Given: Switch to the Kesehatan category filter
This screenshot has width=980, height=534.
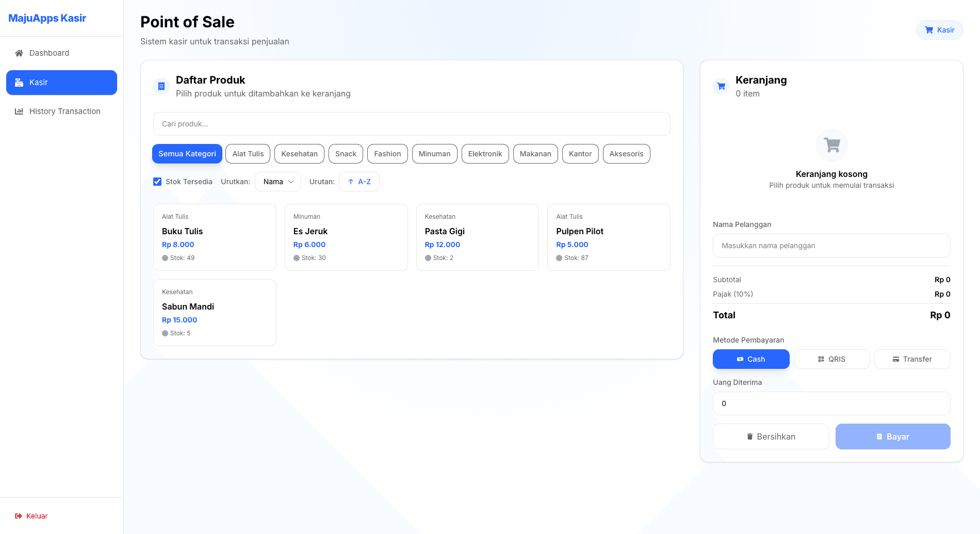Looking at the screenshot, I should pos(299,154).
